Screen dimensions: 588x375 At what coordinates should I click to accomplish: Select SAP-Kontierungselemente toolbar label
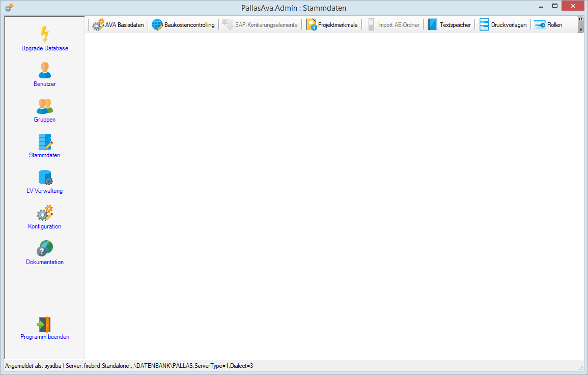pos(266,25)
